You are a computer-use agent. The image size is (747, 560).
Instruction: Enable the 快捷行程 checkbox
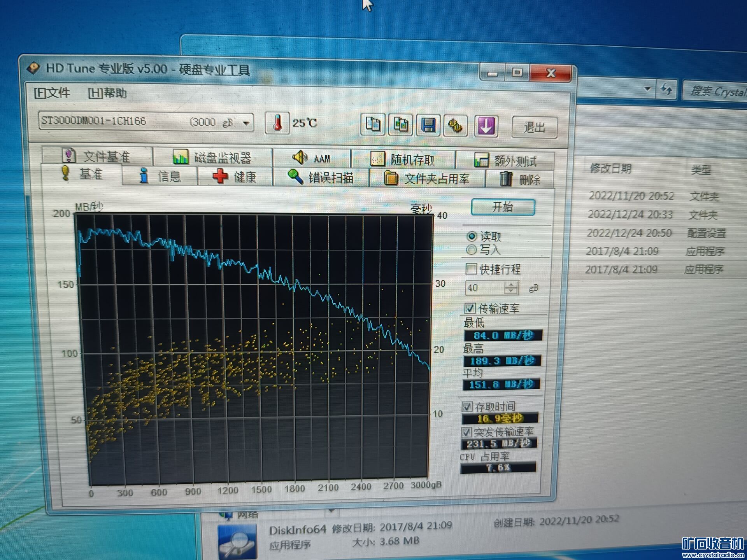[471, 269]
